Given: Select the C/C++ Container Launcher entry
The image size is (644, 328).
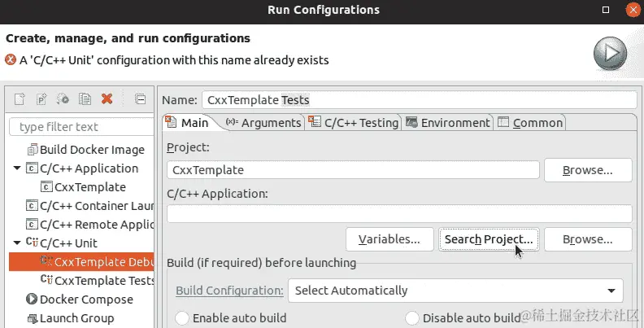Looking at the screenshot, I should [x=97, y=206].
